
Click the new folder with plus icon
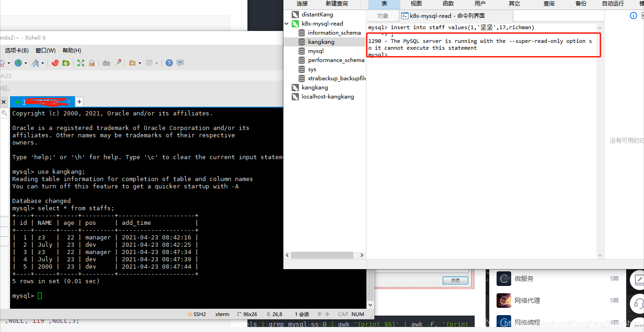pyautogui.click(x=132, y=63)
